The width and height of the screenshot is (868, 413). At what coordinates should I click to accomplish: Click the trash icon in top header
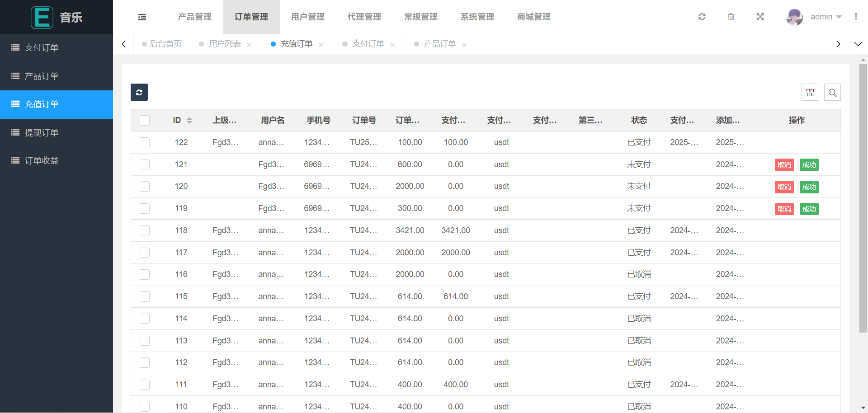pos(731,17)
